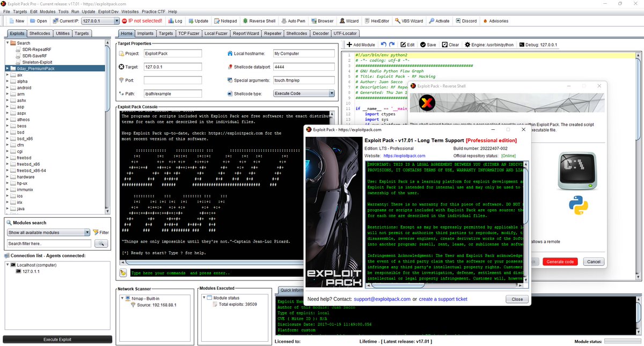Click the Debug 127.0.0.1 terminal item
The width and height of the screenshot is (644, 346).
click(538, 45)
